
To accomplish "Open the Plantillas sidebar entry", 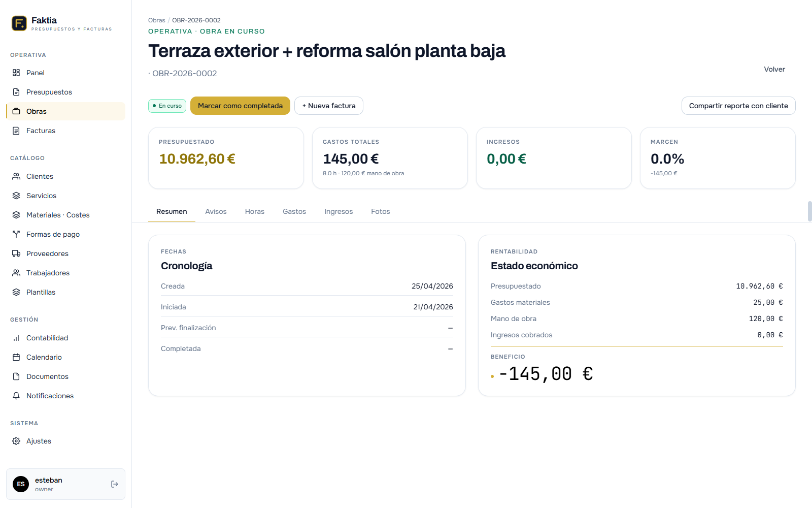I will click(41, 292).
